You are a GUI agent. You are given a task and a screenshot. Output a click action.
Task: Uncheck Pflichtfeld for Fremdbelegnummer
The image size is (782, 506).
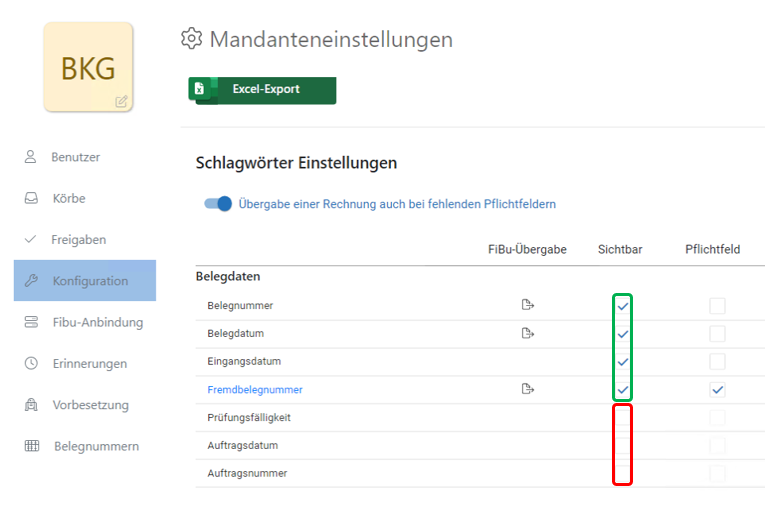(717, 389)
